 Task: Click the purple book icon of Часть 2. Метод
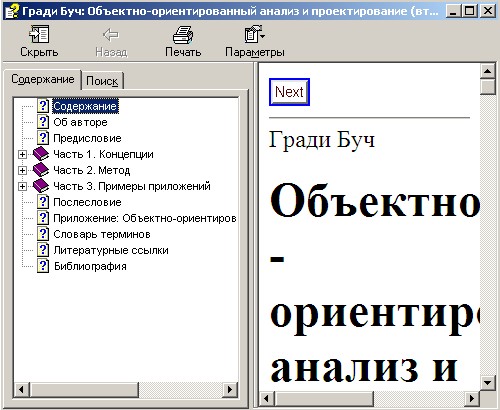coord(41,170)
